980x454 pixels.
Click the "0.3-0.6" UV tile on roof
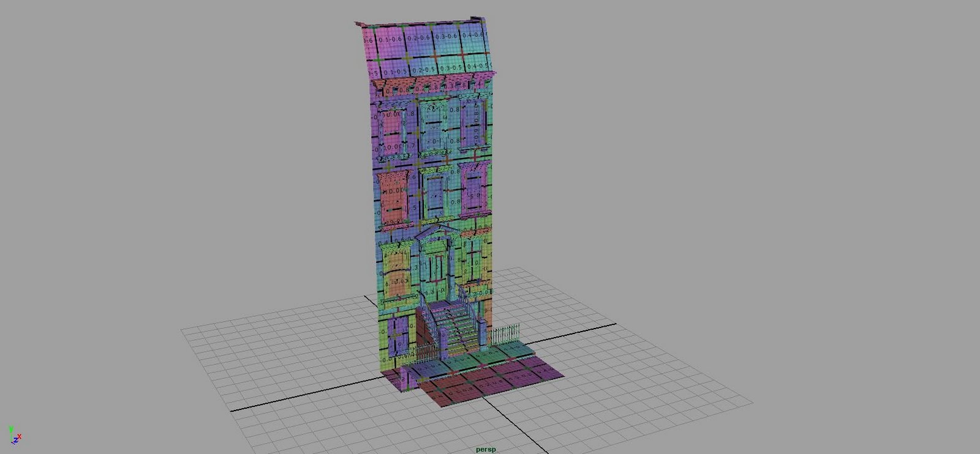coord(446,37)
